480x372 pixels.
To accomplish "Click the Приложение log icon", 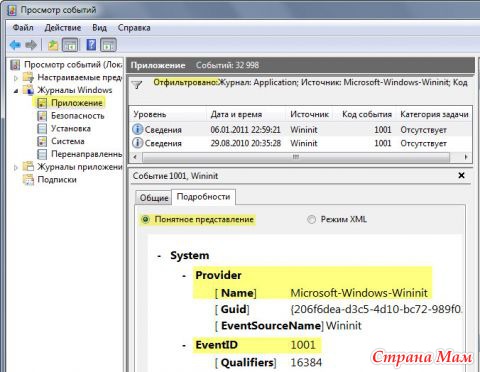I will [42, 103].
